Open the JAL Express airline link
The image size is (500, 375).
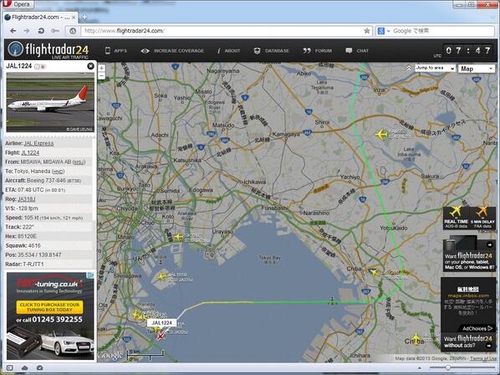point(39,143)
